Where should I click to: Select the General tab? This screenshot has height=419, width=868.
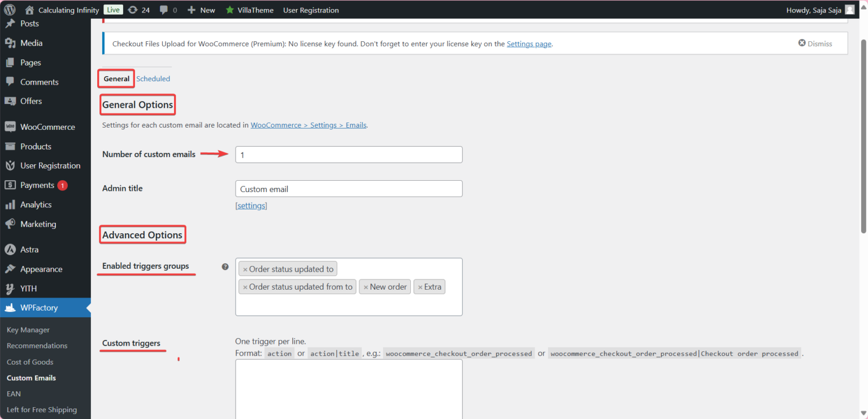click(x=116, y=79)
